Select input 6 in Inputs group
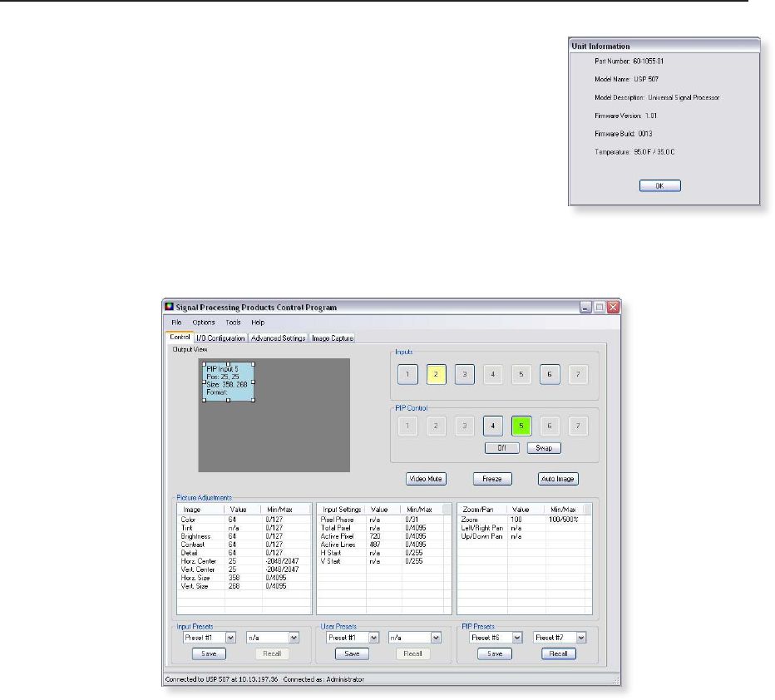This screenshot has width=775, height=700. 550,375
